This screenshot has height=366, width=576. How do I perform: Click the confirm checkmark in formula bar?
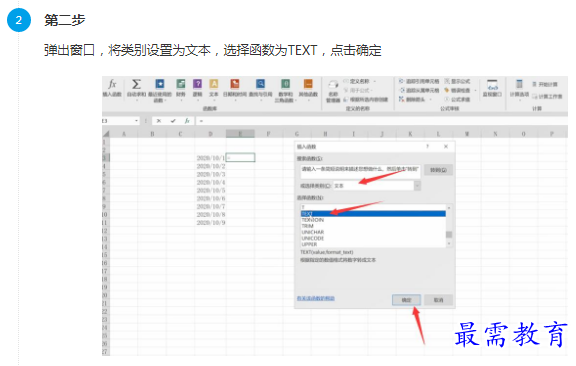pyautogui.click(x=173, y=121)
